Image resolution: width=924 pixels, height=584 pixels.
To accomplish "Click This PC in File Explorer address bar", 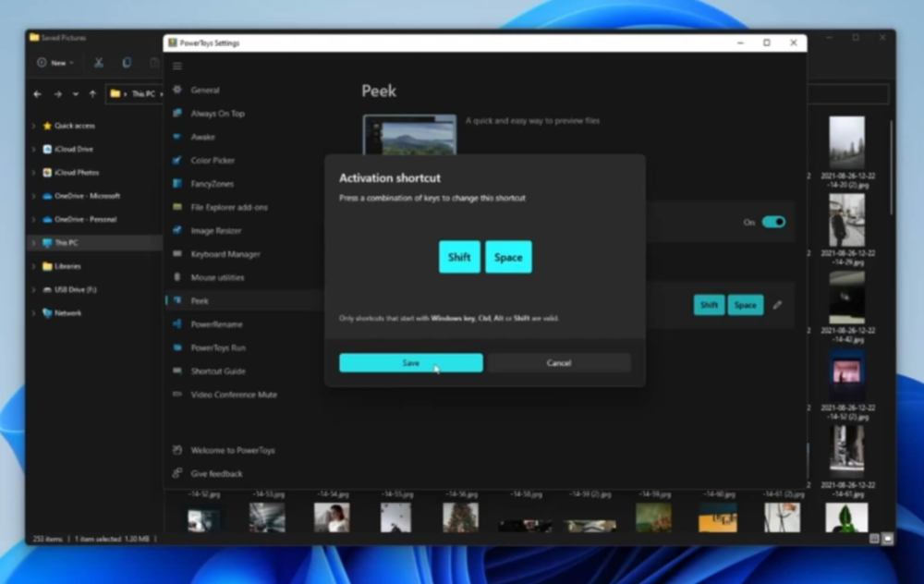I will (x=143, y=93).
